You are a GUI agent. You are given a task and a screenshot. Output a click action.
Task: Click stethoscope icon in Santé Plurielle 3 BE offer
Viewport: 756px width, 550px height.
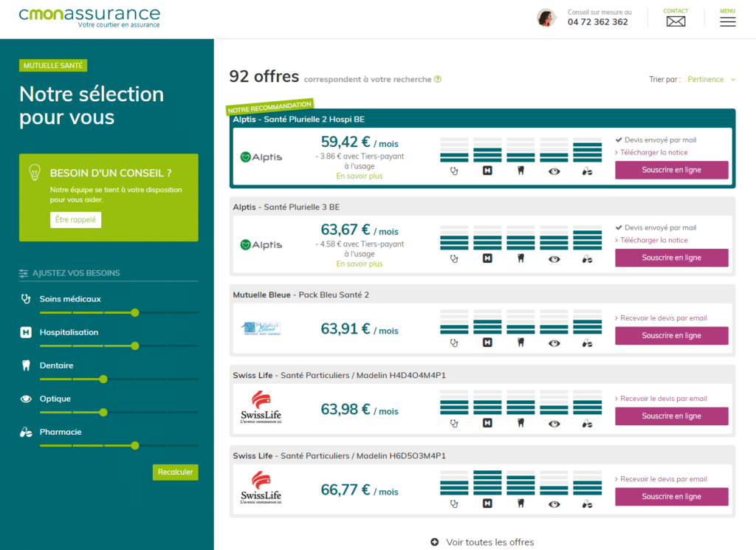tap(454, 258)
